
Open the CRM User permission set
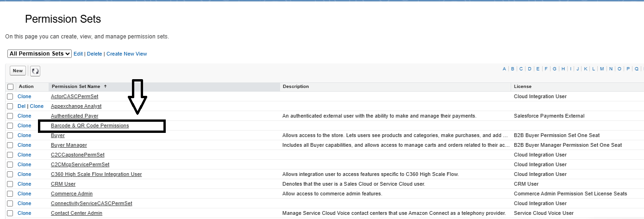63,184
